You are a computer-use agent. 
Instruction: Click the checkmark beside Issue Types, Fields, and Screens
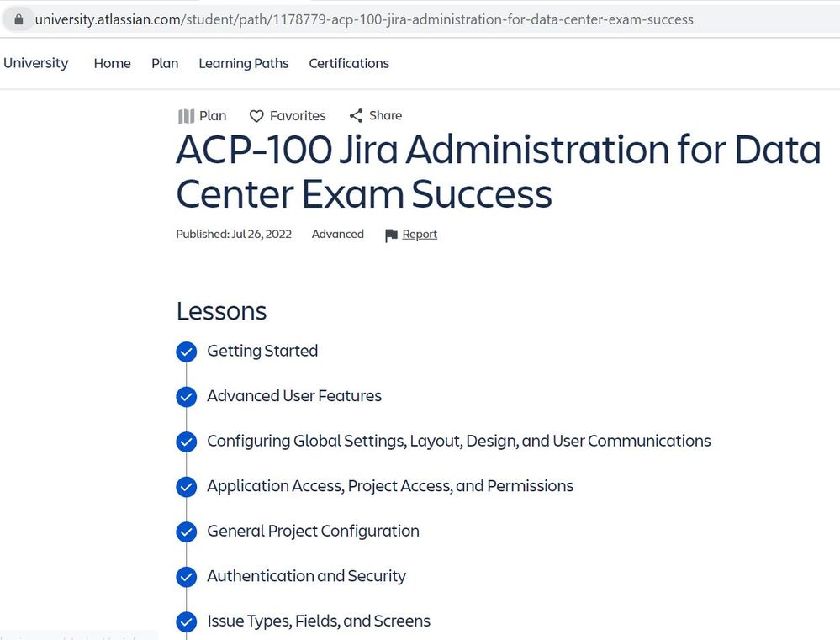pyautogui.click(x=186, y=622)
